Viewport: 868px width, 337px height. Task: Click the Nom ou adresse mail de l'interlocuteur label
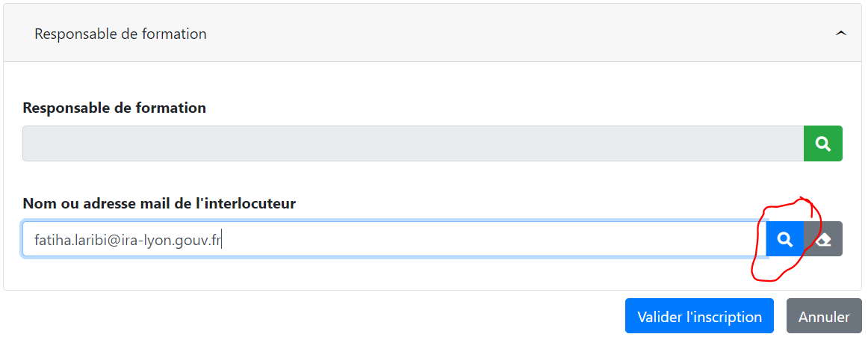point(159,204)
